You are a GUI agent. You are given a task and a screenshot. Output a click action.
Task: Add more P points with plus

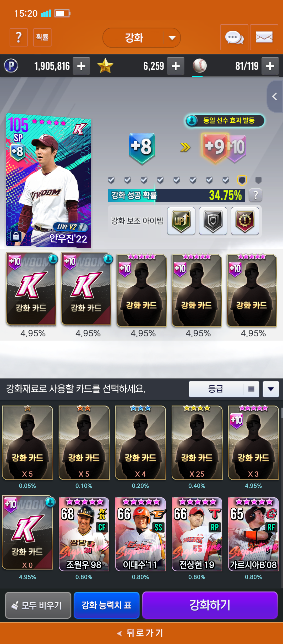[x=81, y=66]
